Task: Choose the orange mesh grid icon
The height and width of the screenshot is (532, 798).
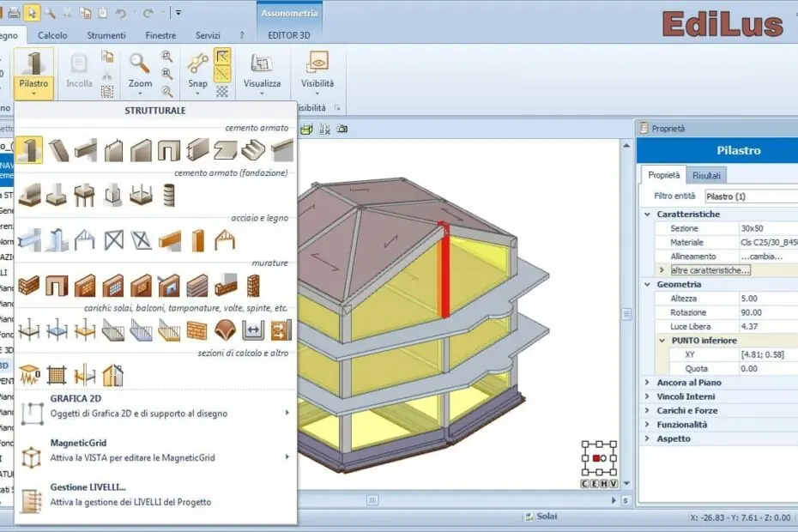Action: (x=57, y=375)
